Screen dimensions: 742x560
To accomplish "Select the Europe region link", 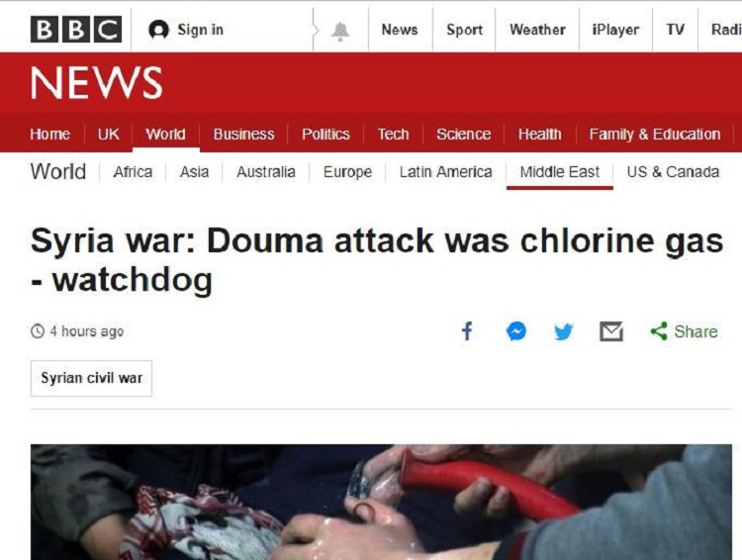I will 347,172.
